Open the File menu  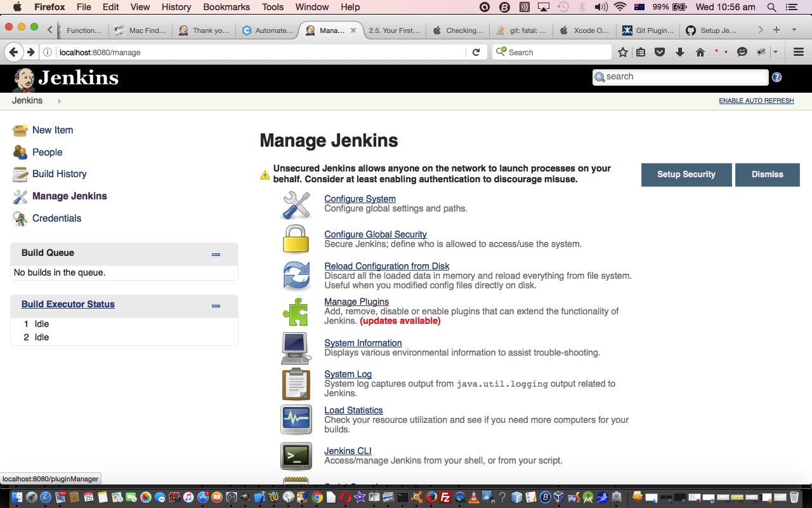click(84, 7)
